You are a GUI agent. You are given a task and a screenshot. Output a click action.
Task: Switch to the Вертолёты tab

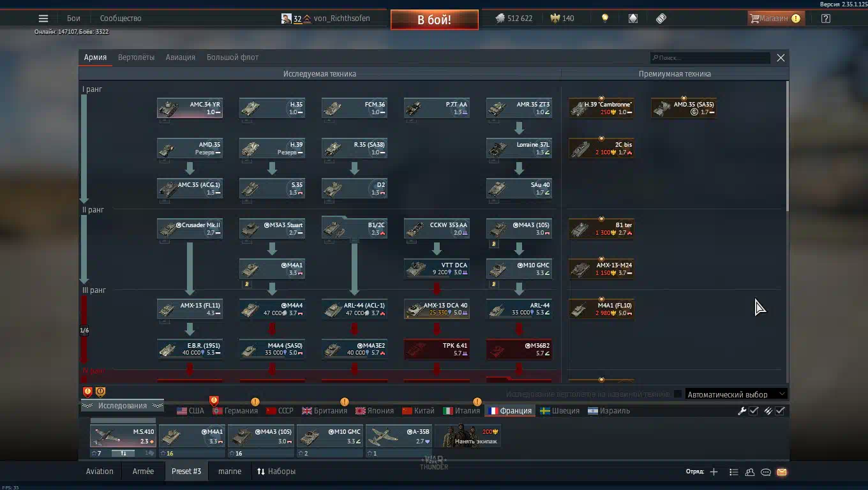(136, 57)
